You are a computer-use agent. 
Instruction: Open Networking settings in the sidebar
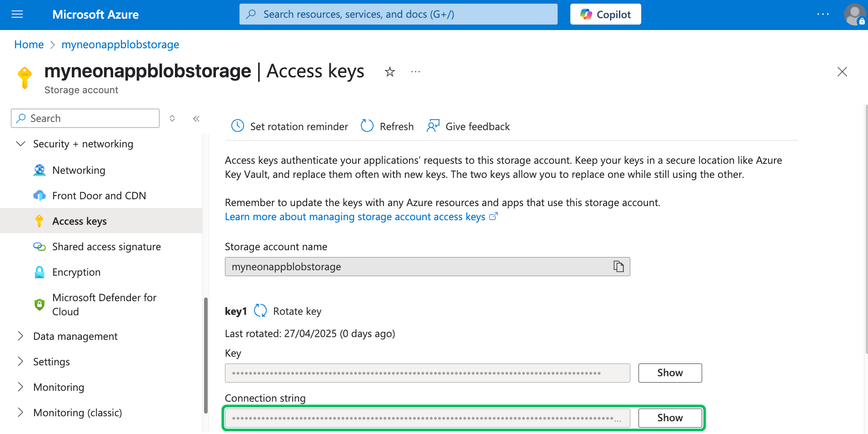coord(78,170)
